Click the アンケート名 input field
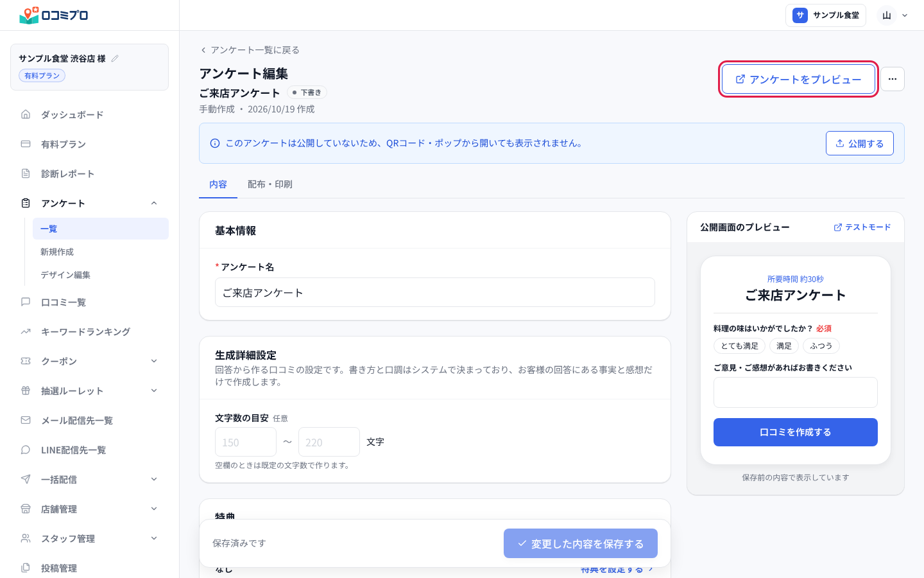 tap(435, 292)
